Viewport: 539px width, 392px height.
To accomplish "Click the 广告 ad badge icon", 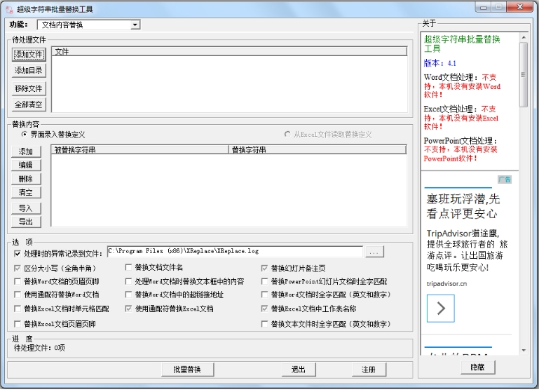I will pos(505,180).
